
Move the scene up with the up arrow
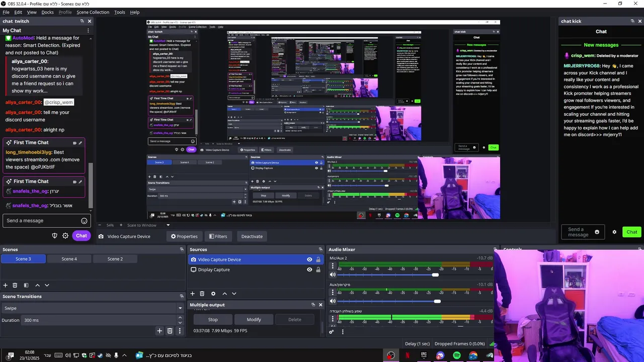tap(37, 285)
